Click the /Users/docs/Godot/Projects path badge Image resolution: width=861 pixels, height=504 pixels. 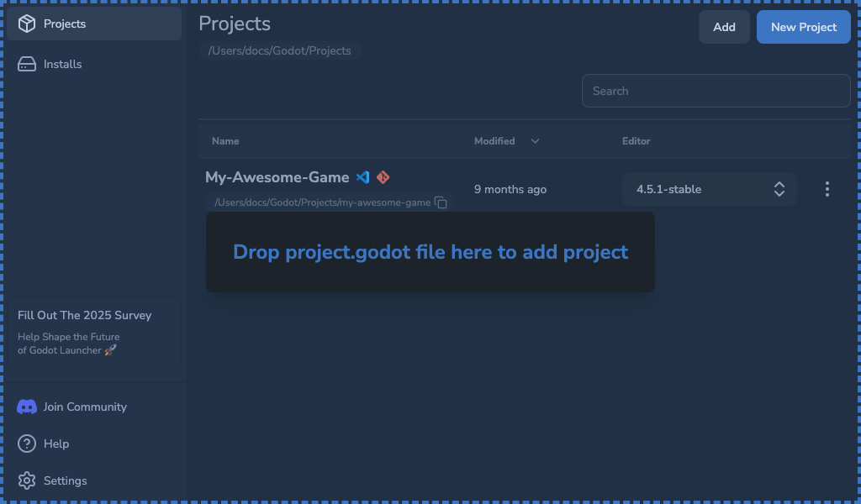[280, 50]
